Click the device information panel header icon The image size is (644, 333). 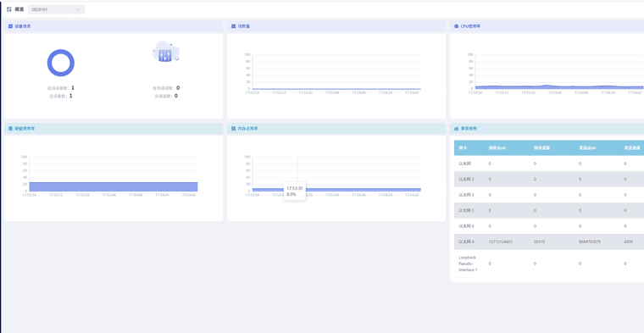click(10, 26)
